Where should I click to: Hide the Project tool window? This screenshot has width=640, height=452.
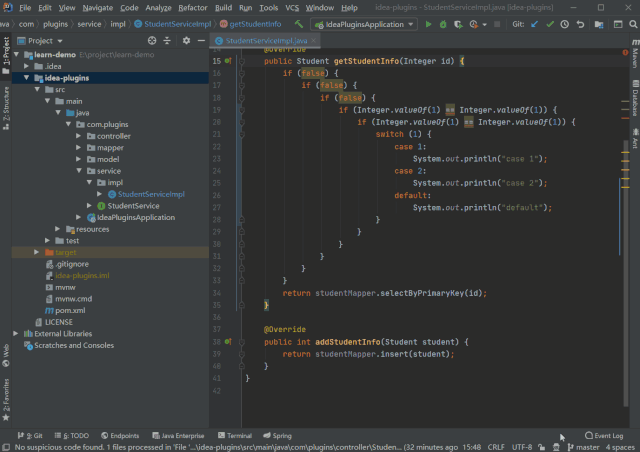201,41
